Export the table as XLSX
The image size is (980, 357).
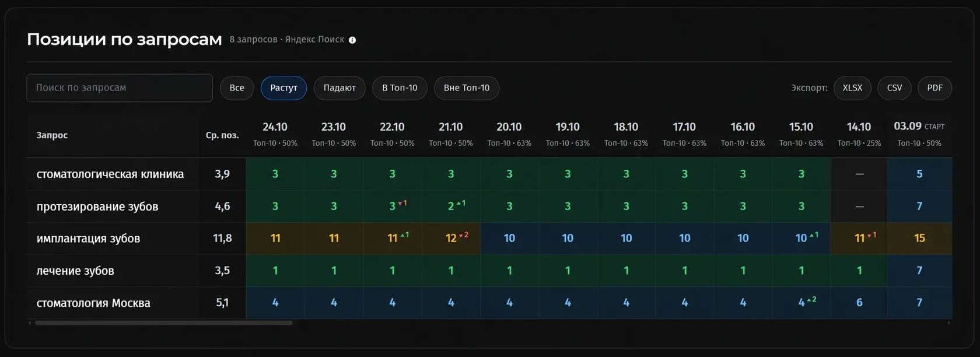[x=852, y=88]
